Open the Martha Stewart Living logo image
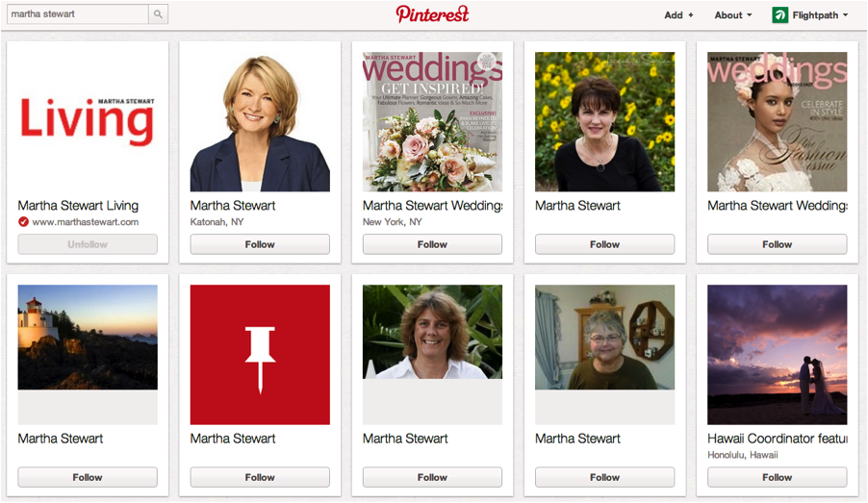The height and width of the screenshot is (503, 868). coord(88,122)
